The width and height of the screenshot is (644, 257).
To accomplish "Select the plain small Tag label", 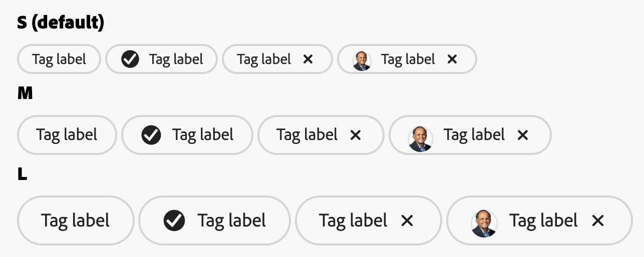I will point(59,59).
